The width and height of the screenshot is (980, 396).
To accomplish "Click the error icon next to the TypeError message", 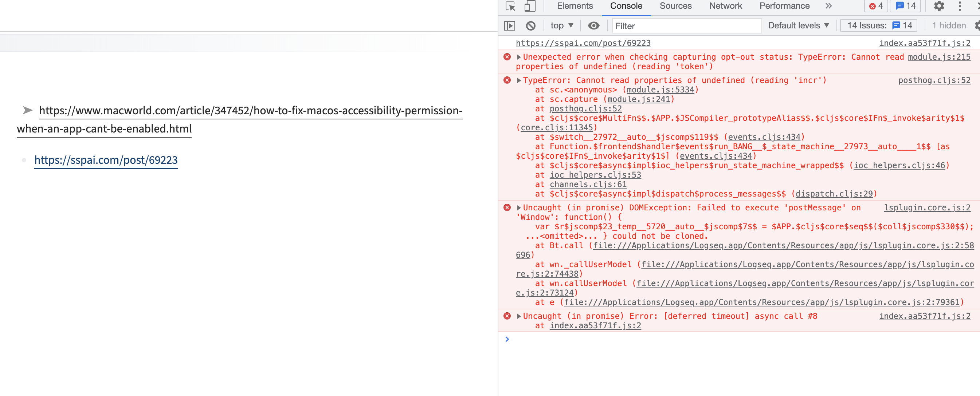I will tap(507, 80).
